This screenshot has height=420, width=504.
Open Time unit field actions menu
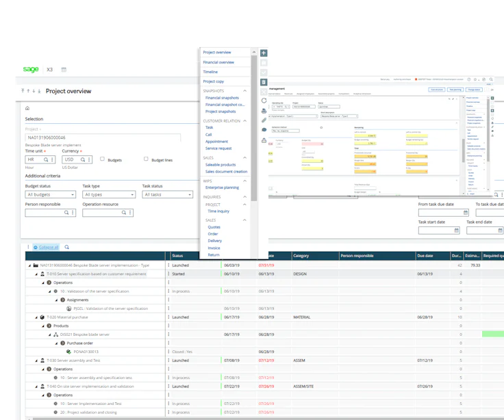(x=52, y=159)
